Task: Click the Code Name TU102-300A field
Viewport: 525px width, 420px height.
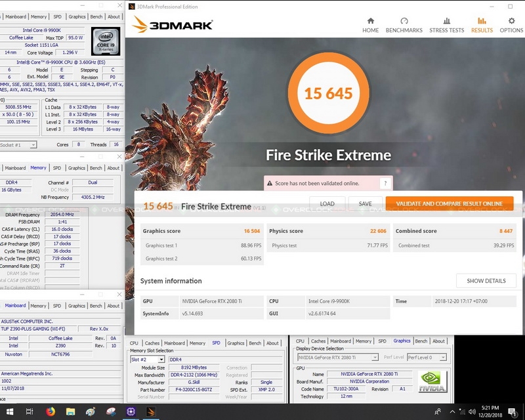Action: tap(346, 389)
